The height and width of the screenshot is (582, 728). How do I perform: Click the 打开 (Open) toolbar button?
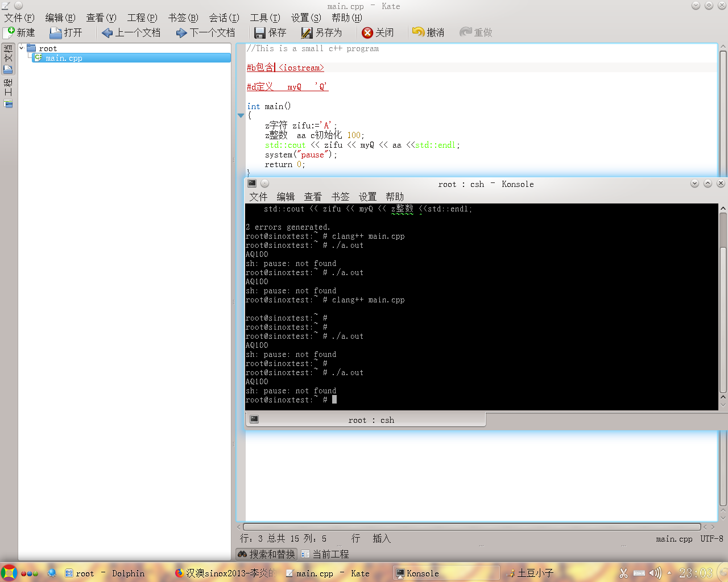coord(66,32)
